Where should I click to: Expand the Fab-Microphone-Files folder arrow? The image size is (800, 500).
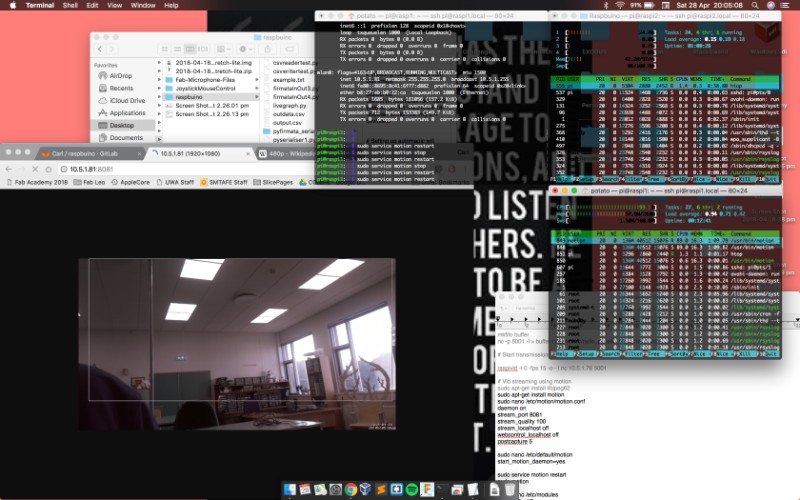pyautogui.click(x=256, y=80)
